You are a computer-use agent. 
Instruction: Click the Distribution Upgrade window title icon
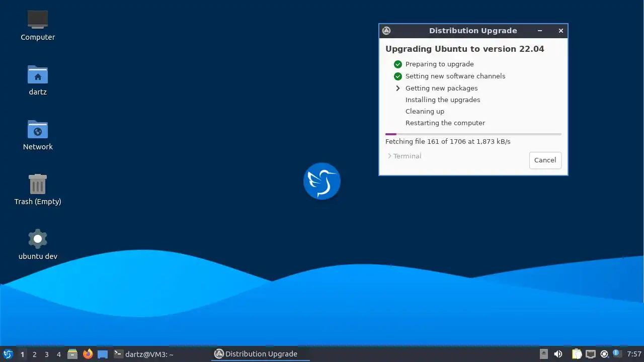386,31
